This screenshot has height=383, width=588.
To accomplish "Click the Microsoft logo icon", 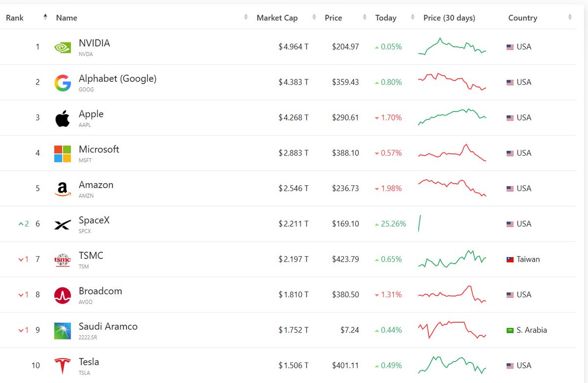I will [x=62, y=154].
